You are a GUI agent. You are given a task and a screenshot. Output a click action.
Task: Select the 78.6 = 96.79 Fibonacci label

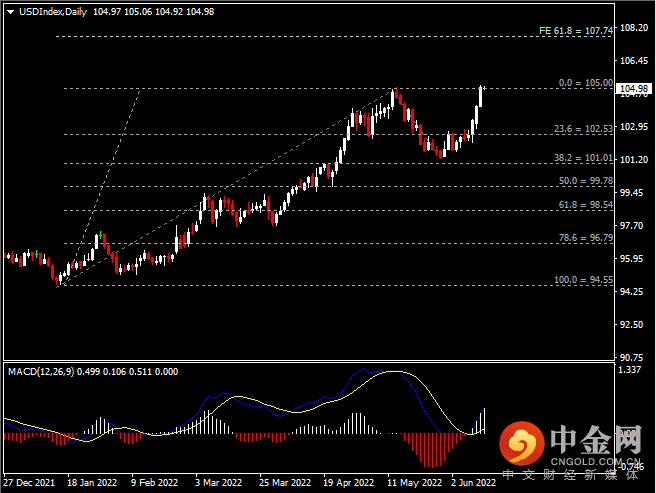pos(586,238)
